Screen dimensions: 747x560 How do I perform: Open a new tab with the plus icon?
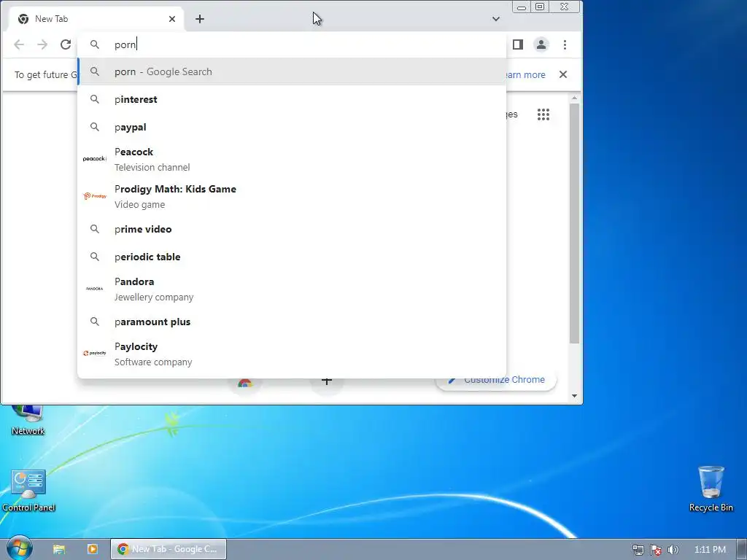pyautogui.click(x=200, y=19)
